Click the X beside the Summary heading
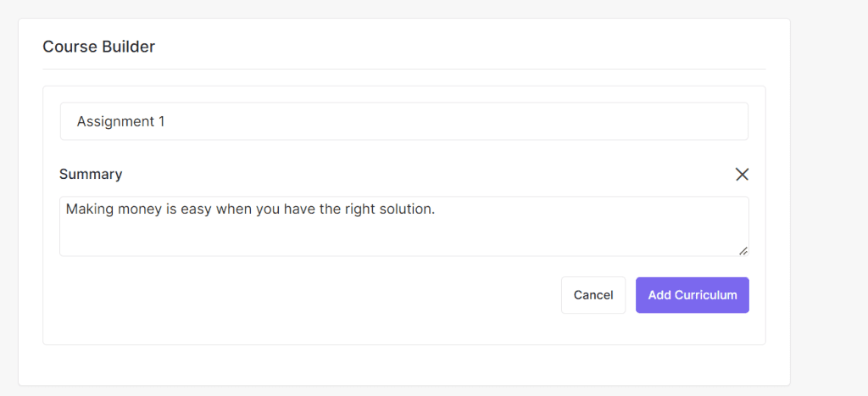 (742, 174)
